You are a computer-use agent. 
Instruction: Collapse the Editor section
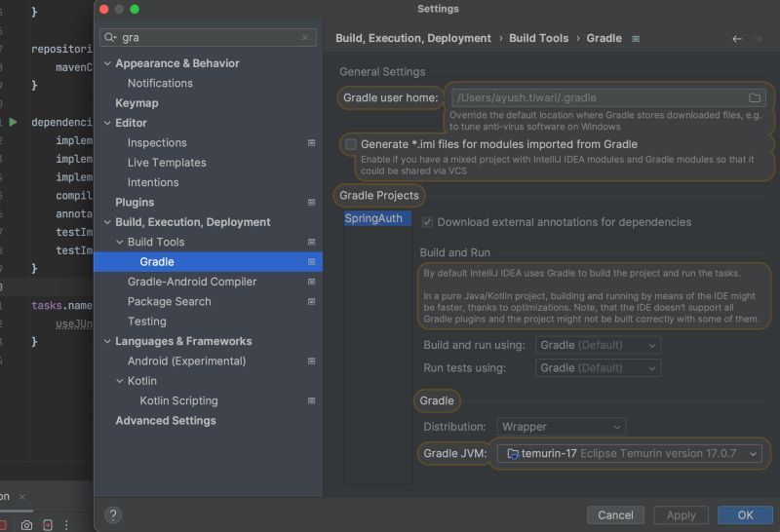coord(107,123)
